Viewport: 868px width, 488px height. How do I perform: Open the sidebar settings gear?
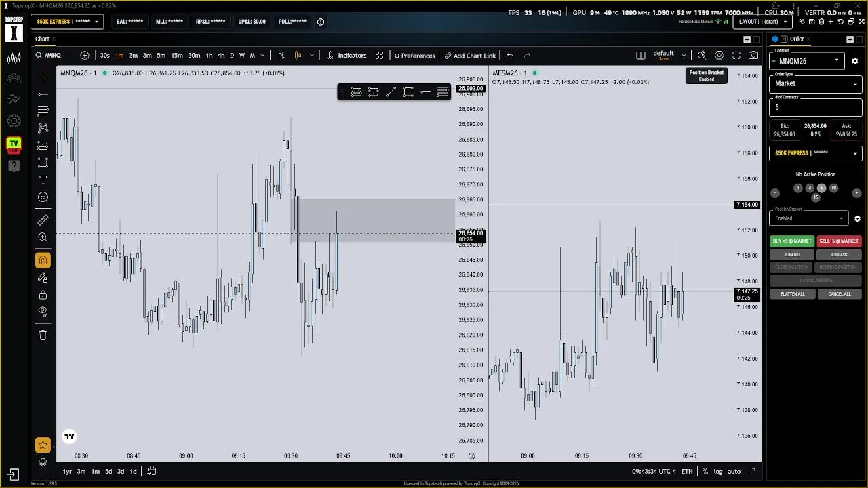click(x=14, y=121)
